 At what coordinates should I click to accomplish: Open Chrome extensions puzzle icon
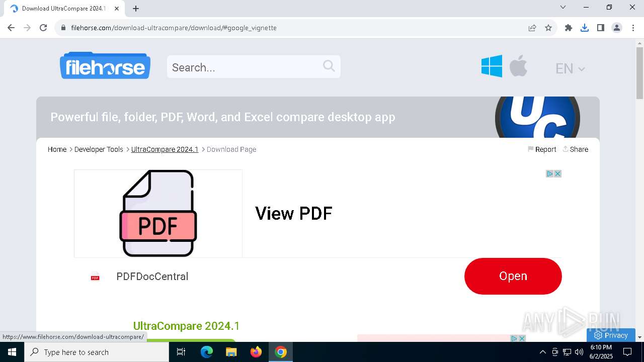(569, 28)
